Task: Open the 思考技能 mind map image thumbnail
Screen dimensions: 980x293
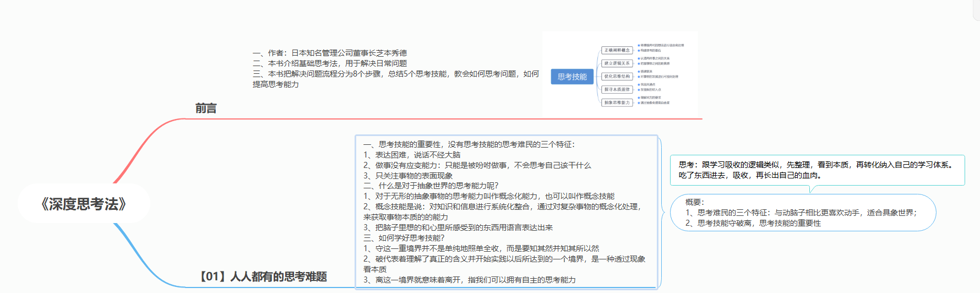Action: tap(620, 74)
